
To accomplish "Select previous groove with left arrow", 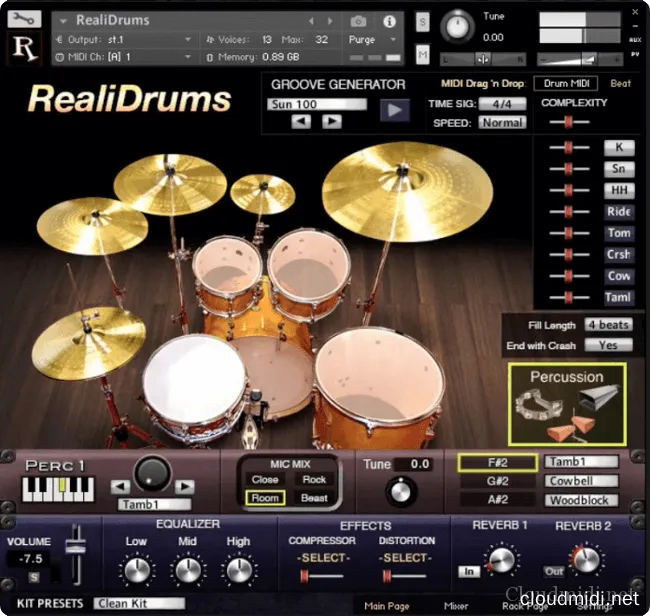I will (301, 122).
